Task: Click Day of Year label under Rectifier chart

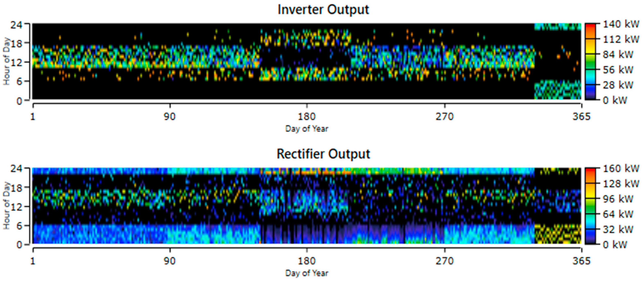Action: [307, 273]
